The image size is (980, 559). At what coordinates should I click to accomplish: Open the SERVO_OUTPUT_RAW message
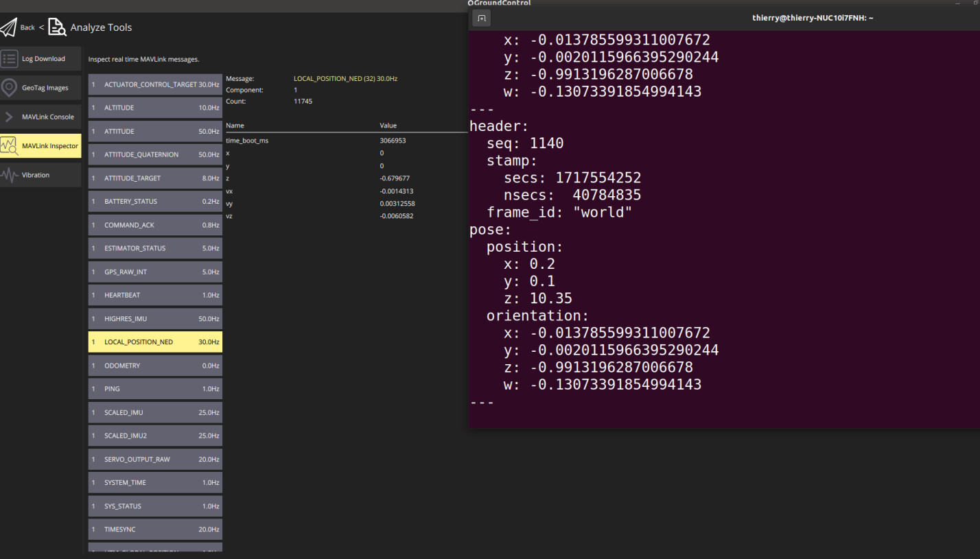click(x=155, y=460)
